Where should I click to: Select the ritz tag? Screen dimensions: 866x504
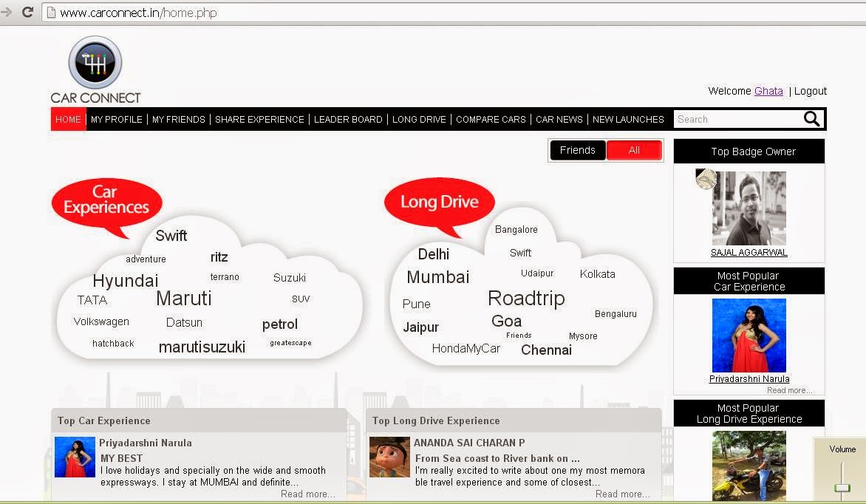pyautogui.click(x=219, y=257)
